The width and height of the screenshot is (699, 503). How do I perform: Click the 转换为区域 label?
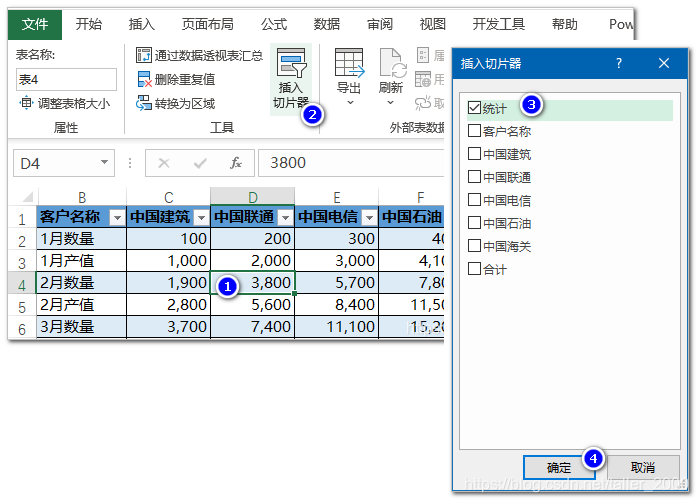point(185,103)
